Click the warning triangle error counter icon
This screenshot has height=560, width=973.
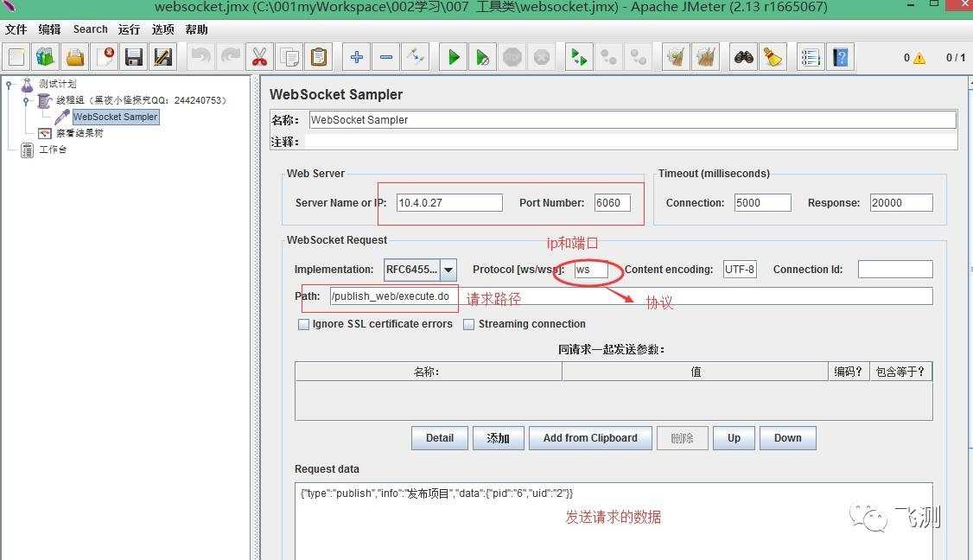click(919, 59)
